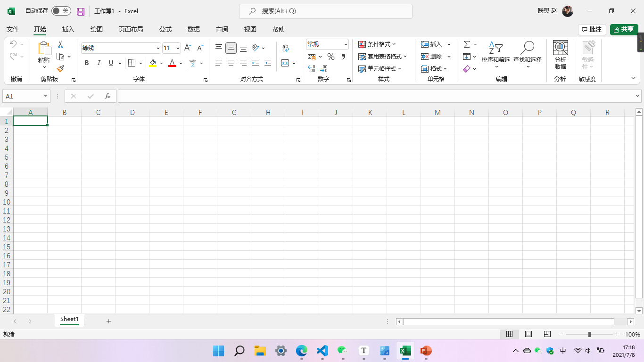Toggle align text right
The width and height of the screenshot is (644, 362).
pyautogui.click(x=243, y=63)
